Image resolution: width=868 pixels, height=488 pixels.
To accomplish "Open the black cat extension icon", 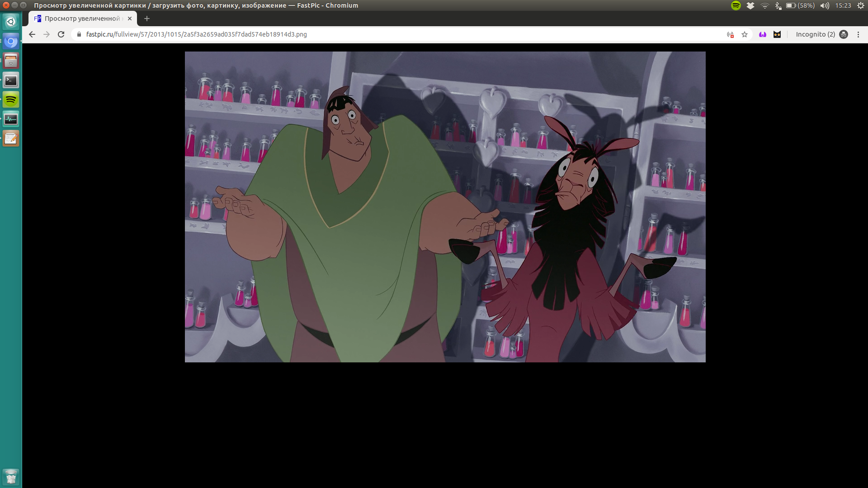I will coord(777,34).
